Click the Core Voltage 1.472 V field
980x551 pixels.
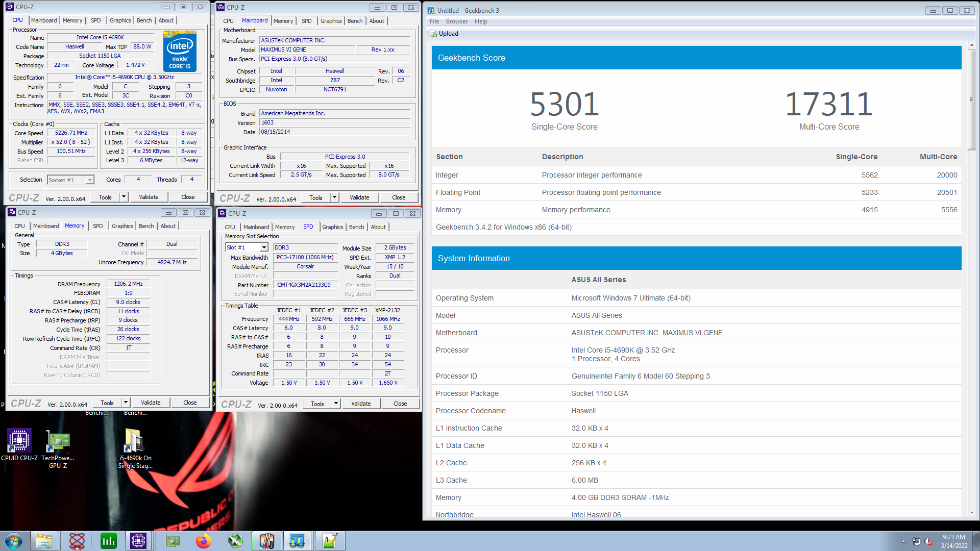pyautogui.click(x=135, y=65)
